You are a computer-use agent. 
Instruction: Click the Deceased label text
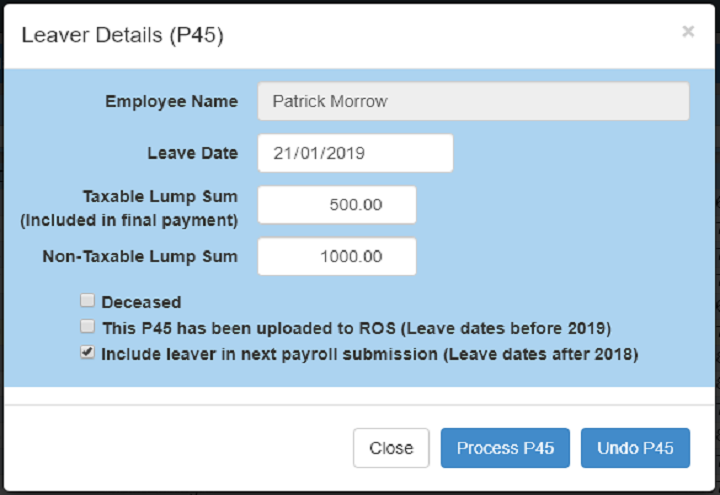coord(141,301)
